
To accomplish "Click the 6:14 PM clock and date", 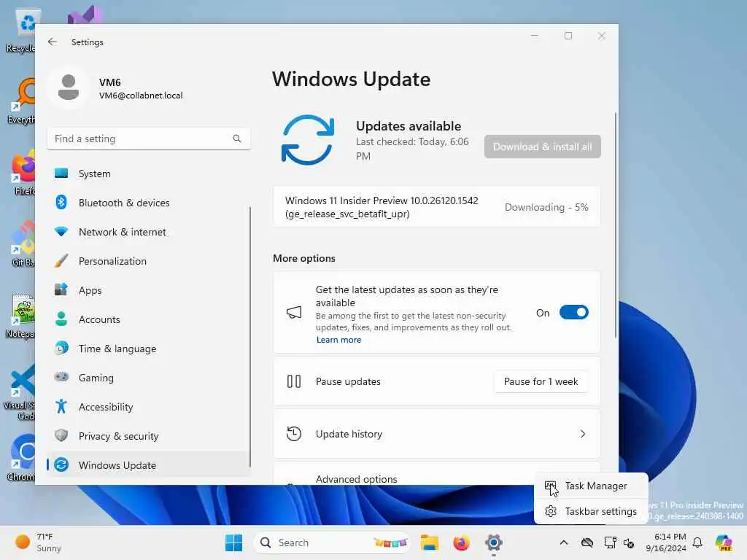I will (x=666, y=542).
